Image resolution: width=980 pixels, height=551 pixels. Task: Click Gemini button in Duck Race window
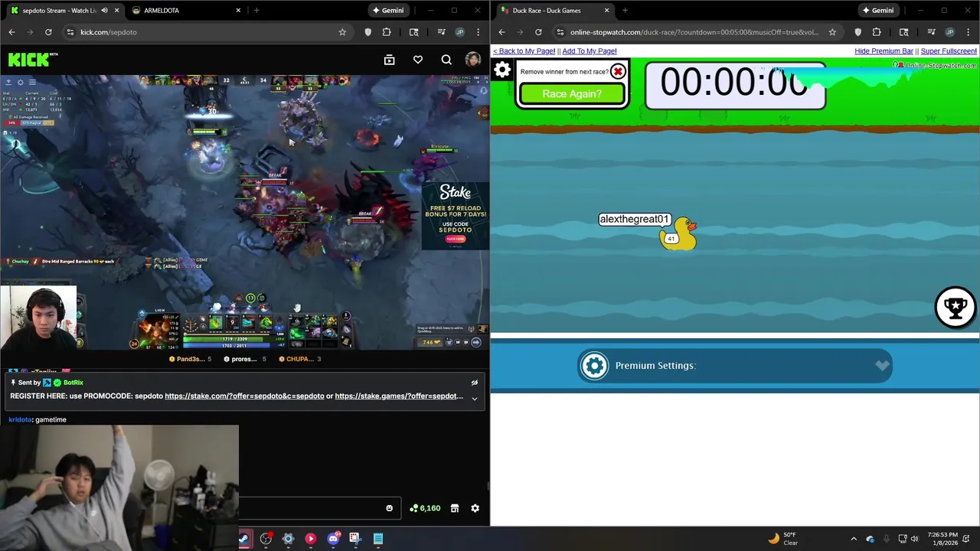click(878, 11)
